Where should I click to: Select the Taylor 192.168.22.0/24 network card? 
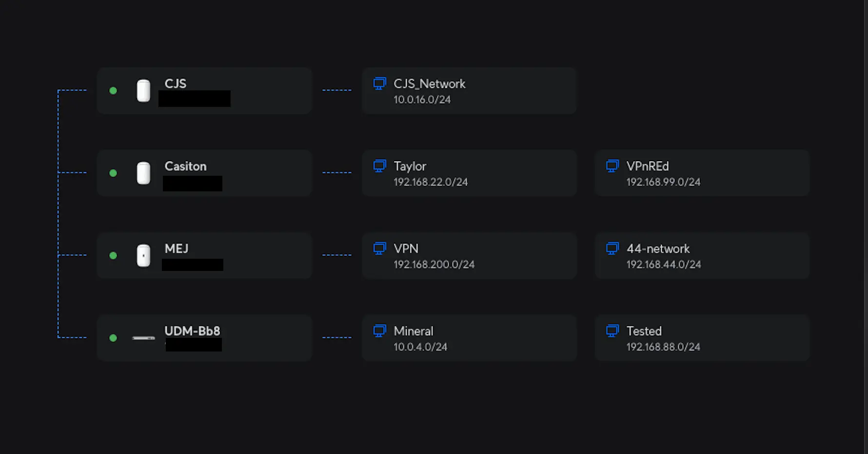(469, 173)
